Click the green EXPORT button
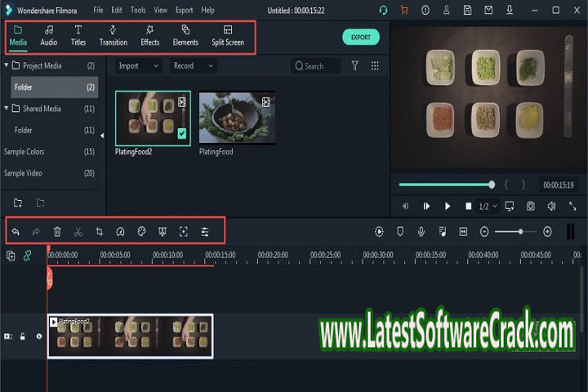 point(361,37)
